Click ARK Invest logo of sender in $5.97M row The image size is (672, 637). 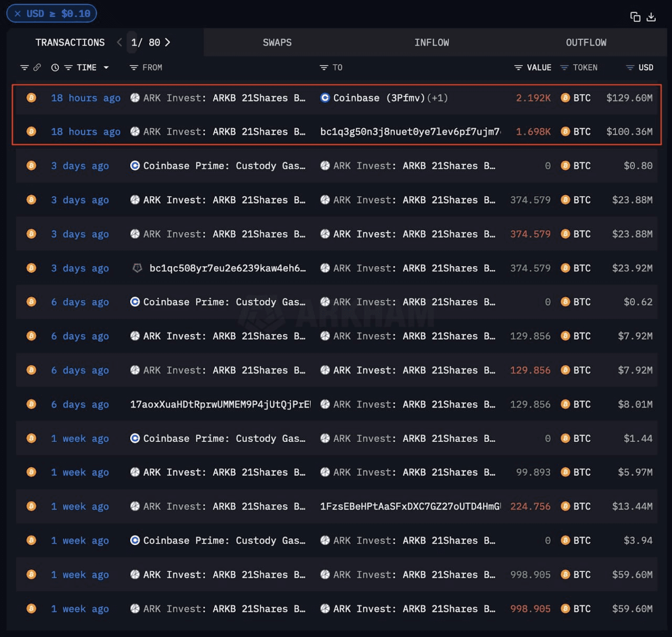(135, 472)
